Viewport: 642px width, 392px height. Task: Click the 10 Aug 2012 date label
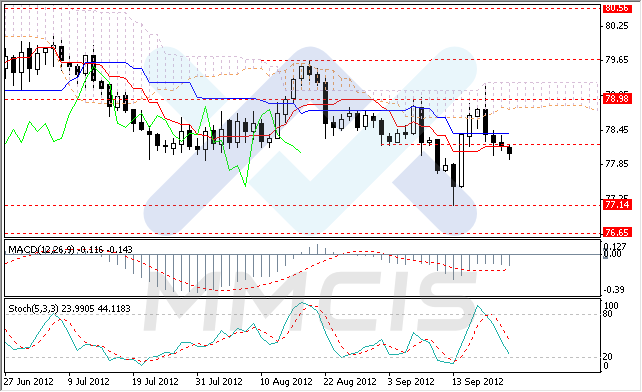click(286, 382)
